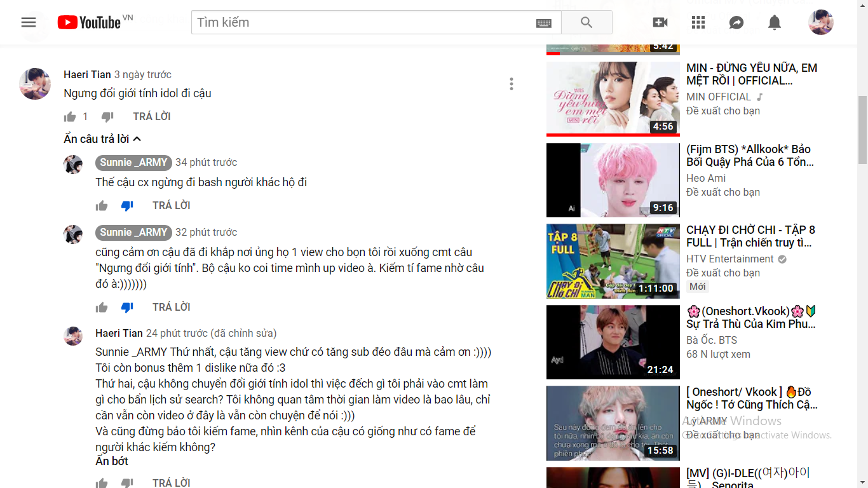Collapse replies with Ẩn câu trả lời
The height and width of the screenshot is (488, 868).
coord(102,139)
